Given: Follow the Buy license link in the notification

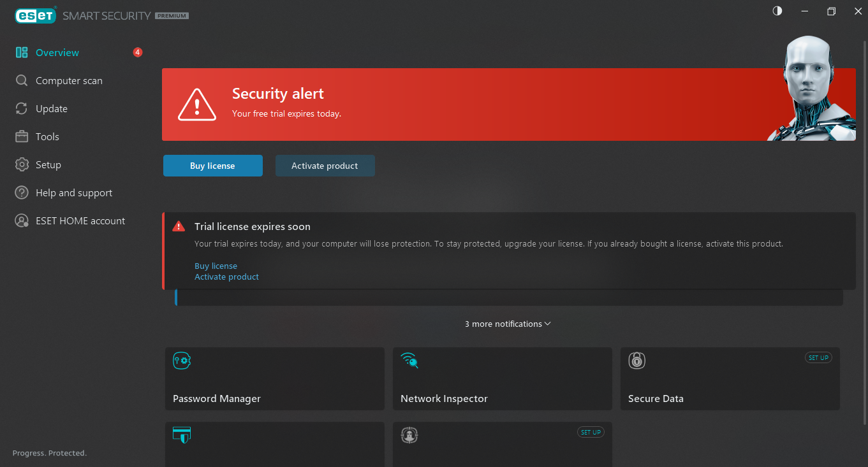Looking at the screenshot, I should pyautogui.click(x=216, y=266).
